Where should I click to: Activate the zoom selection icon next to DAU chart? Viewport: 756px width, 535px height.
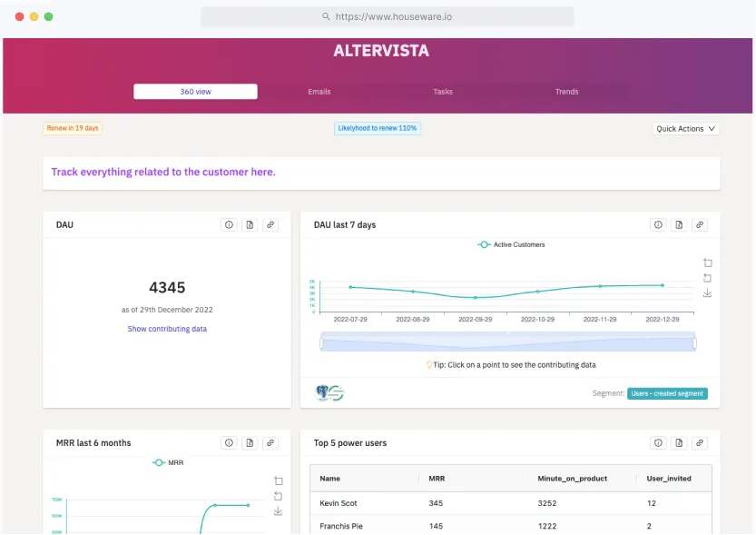tap(708, 262)
